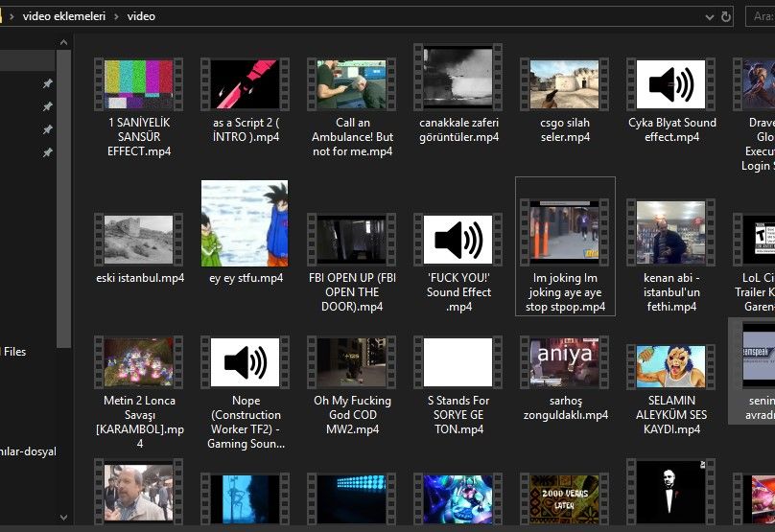The image size is (775, 532).
Task: Click the colorful anime character video thumbnail
Action: coord(458,498)
